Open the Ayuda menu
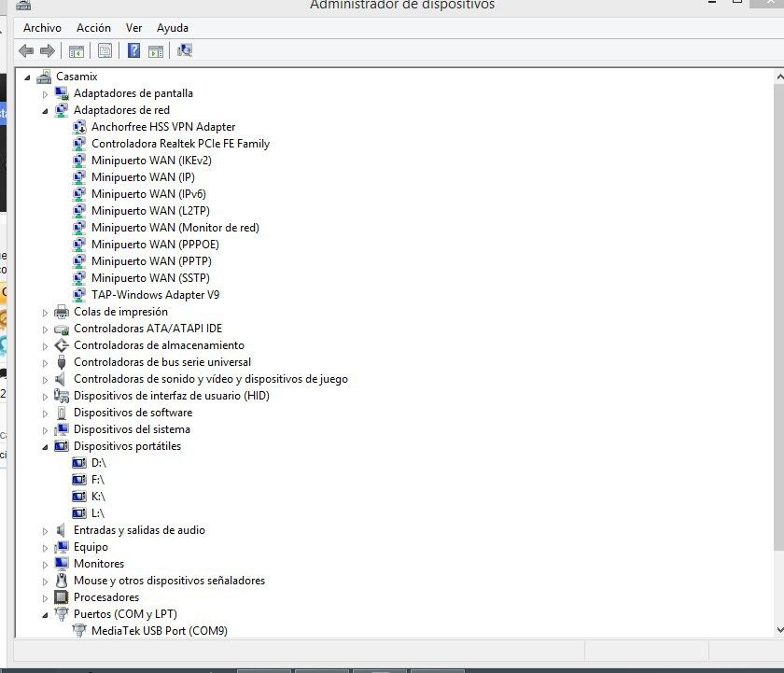784x673 pixels. [x=173, y=28]
